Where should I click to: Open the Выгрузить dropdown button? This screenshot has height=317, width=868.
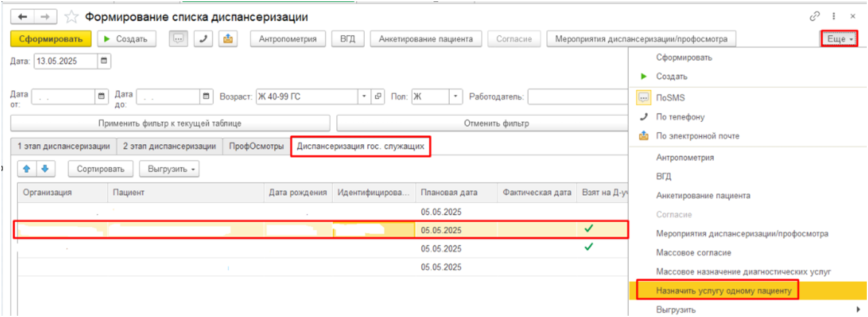point(169,169)
